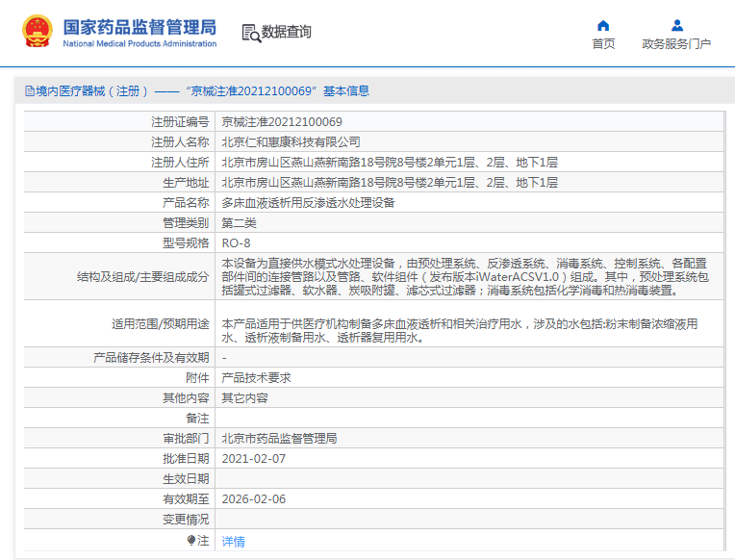The height and width of the screenshot is (560, 735).
Task: Click the 境内医疗器械（注册） basic info heading
Action: pos(197,91)
